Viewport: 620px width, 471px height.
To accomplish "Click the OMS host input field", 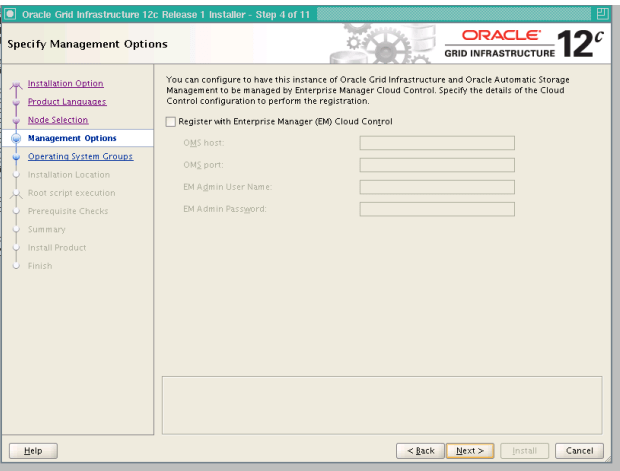I will (437, 143).
